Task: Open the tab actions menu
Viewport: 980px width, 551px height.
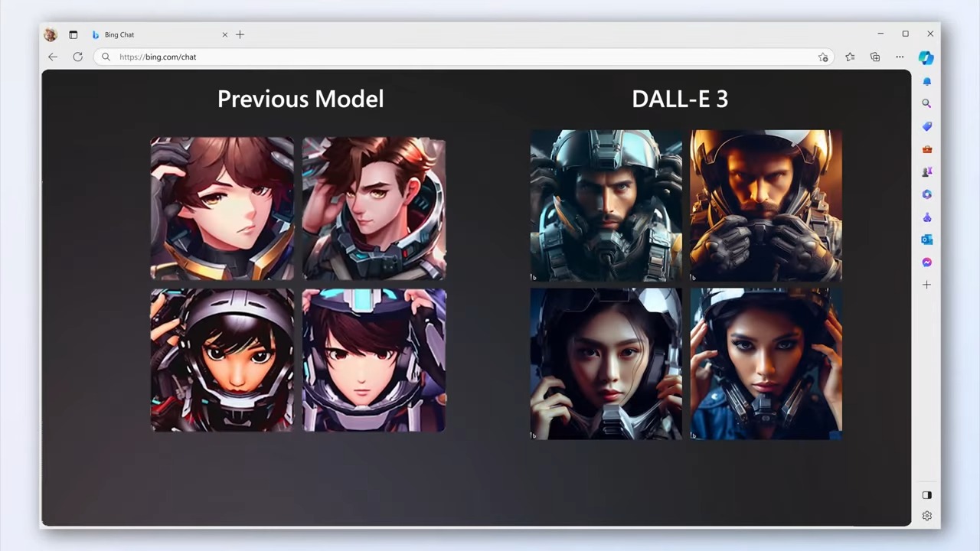Action: point(73,34)
